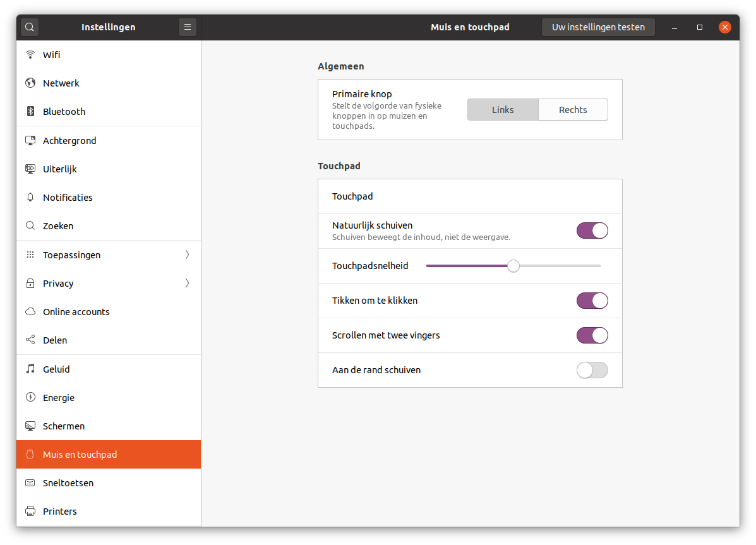Open the hamburger menu in Instellingen header
This screenshot has width=756, height=545.
coord(187,27)
